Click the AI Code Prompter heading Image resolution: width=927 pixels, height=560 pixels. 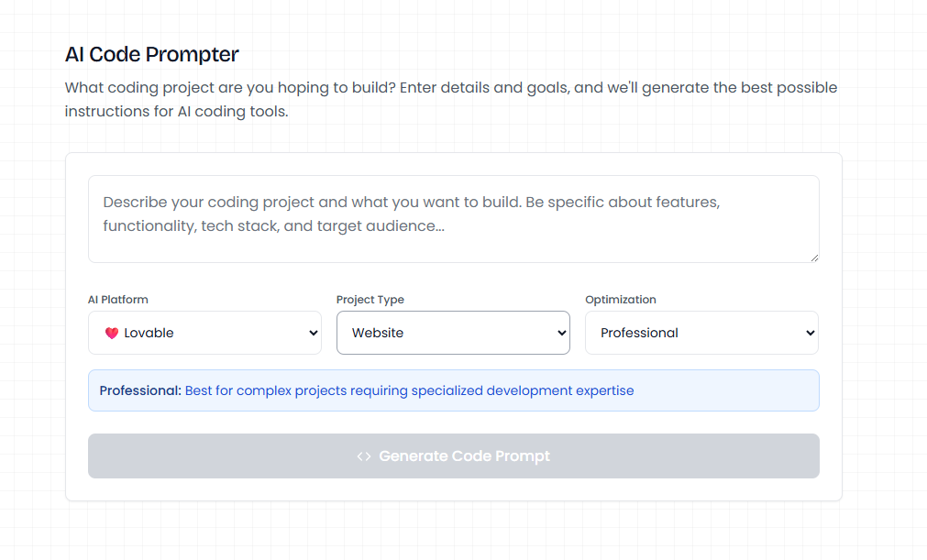151,54
